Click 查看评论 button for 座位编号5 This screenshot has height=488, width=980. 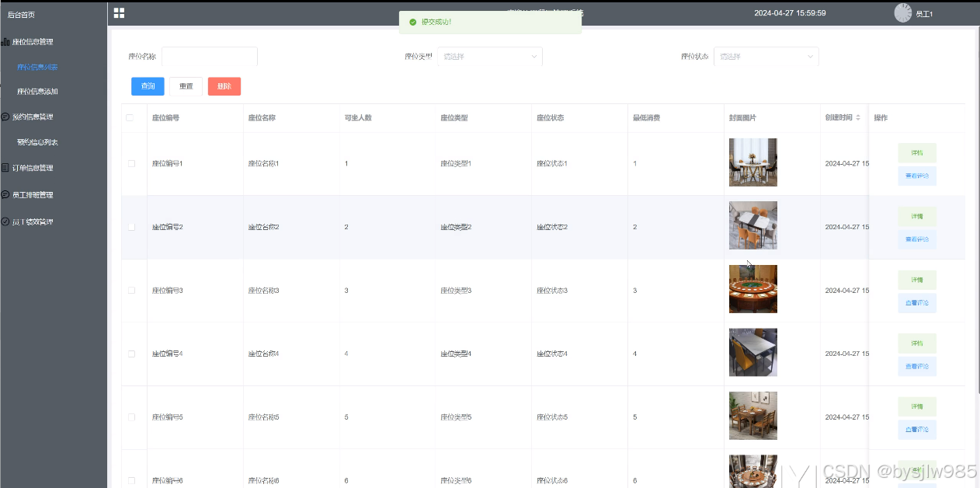[917, 430]
